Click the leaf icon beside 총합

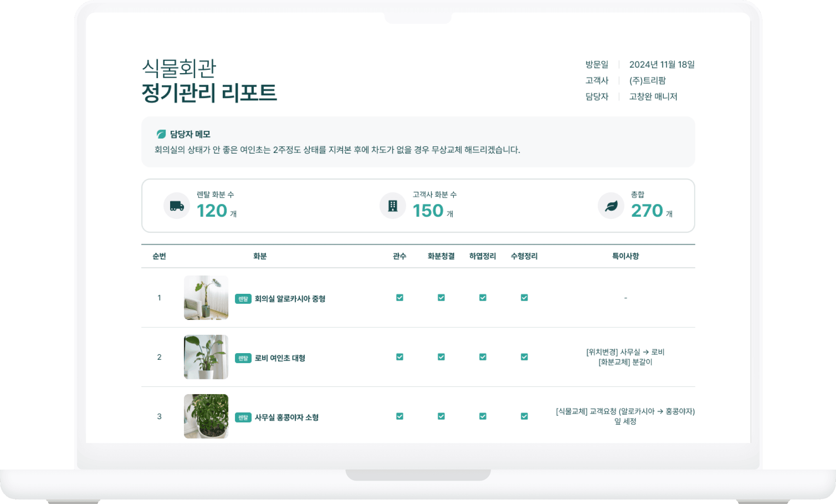tap(611, 206)
